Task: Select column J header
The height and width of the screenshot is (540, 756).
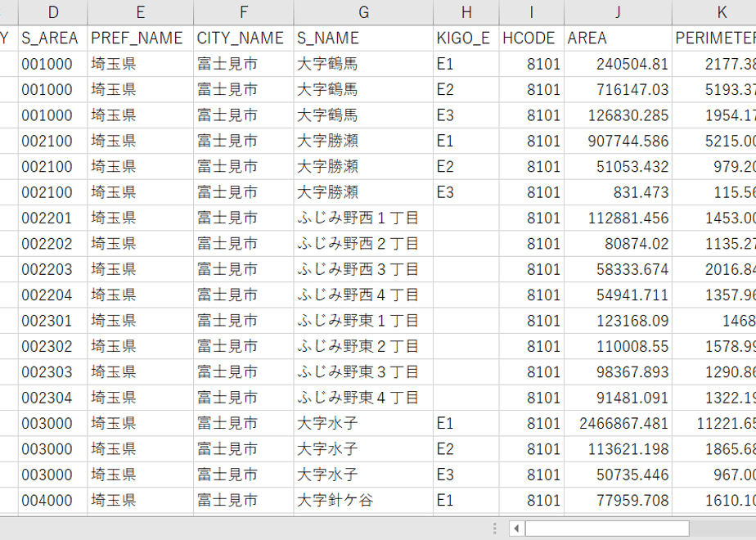Action: [x=618, y=12]
